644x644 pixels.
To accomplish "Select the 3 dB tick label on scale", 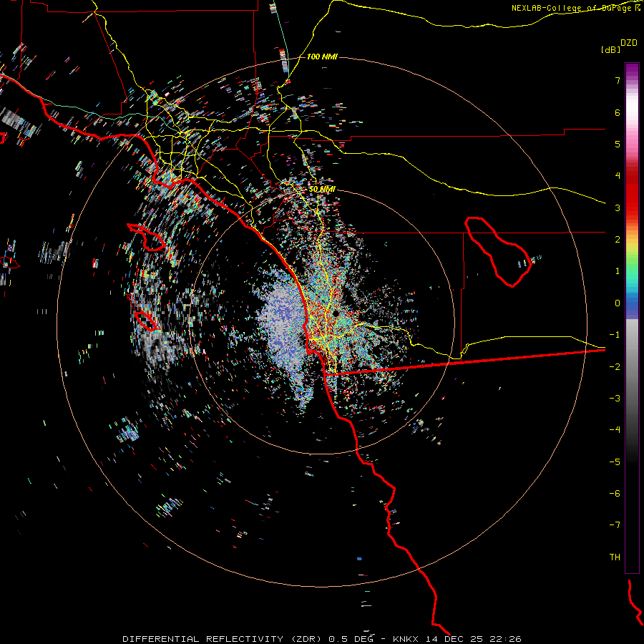I will [618, 208].
